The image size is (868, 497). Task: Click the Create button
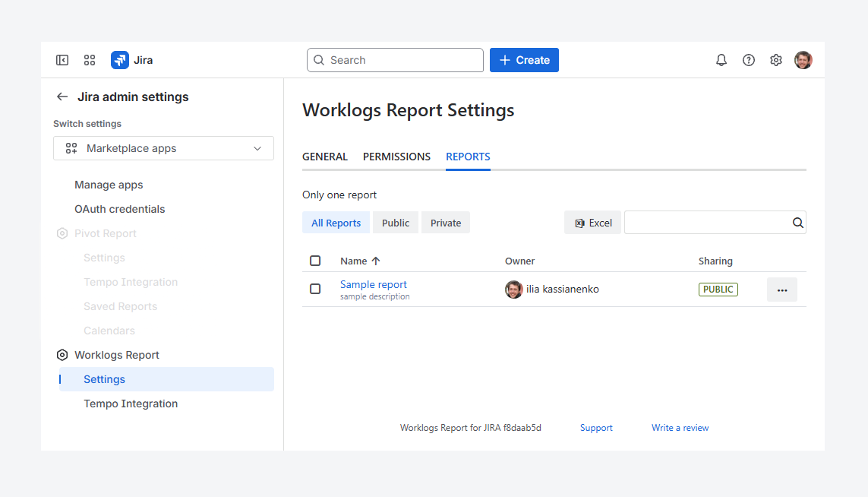click(x=524, y=60)
